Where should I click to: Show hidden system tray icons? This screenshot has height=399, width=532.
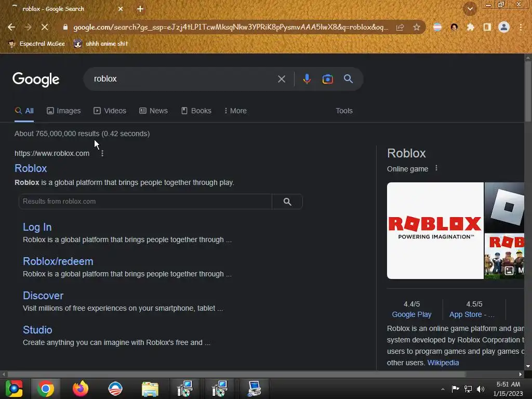pyautogui.click(x=443, y=389)
